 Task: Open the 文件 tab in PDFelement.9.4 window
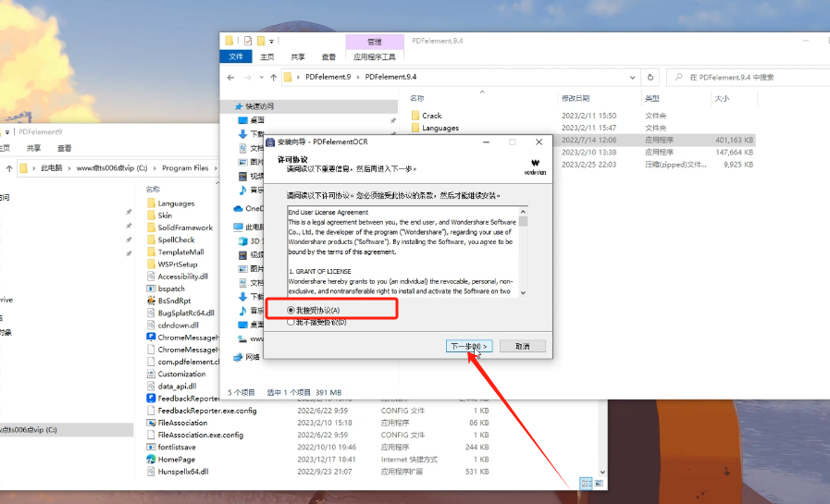coord(236,56)
